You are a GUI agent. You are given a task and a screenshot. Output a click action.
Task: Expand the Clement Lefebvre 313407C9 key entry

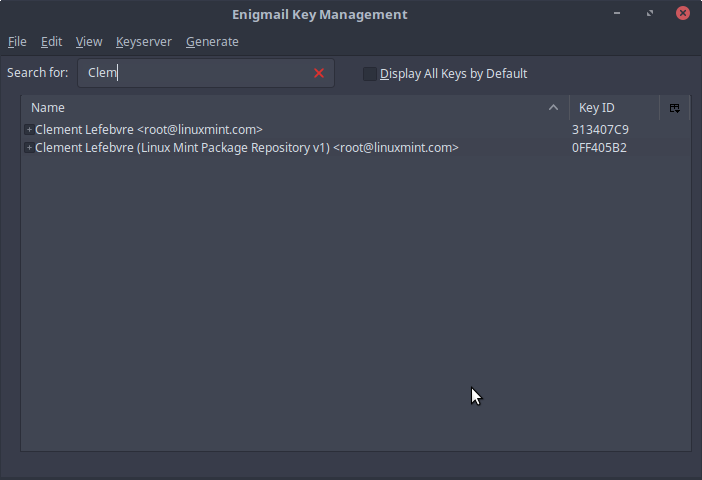(x=29, y=130)
